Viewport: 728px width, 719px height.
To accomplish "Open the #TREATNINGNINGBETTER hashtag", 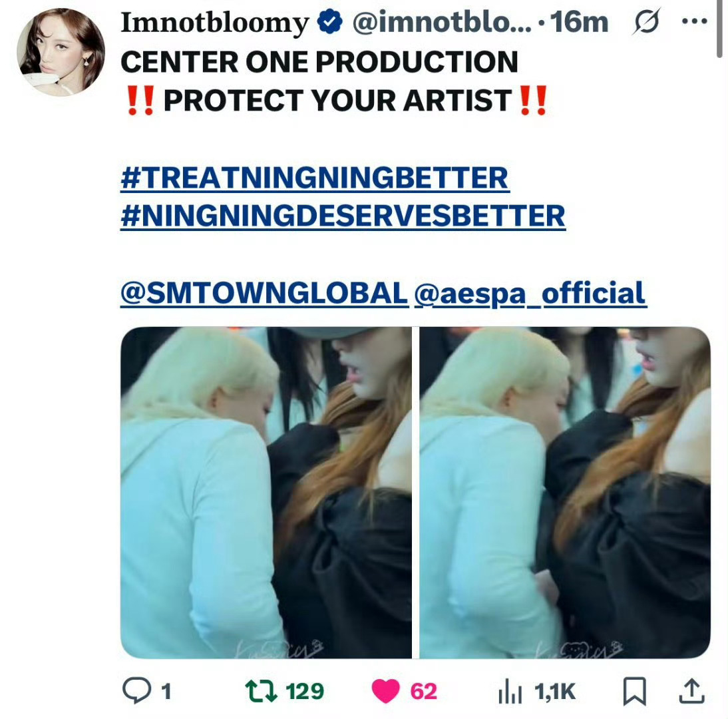I will [x=315, y=178].
